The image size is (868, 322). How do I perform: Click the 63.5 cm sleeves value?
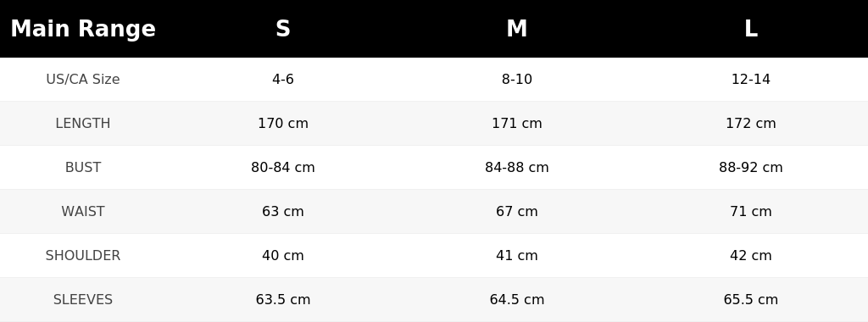click(283, 299)
